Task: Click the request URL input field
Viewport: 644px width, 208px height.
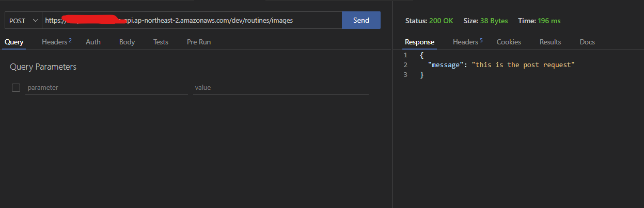Action: point(191,21)
